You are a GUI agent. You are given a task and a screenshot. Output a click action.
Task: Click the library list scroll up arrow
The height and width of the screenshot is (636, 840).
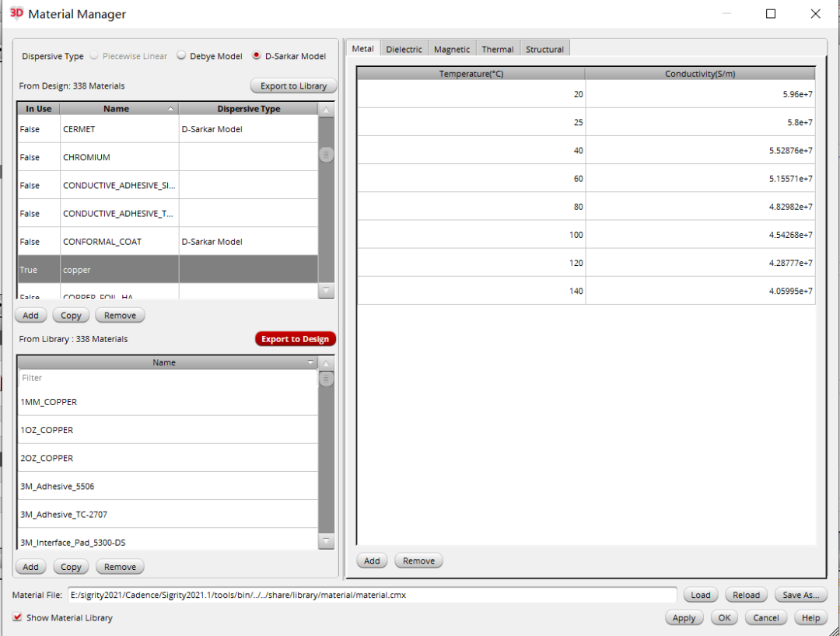coord(326,364)
